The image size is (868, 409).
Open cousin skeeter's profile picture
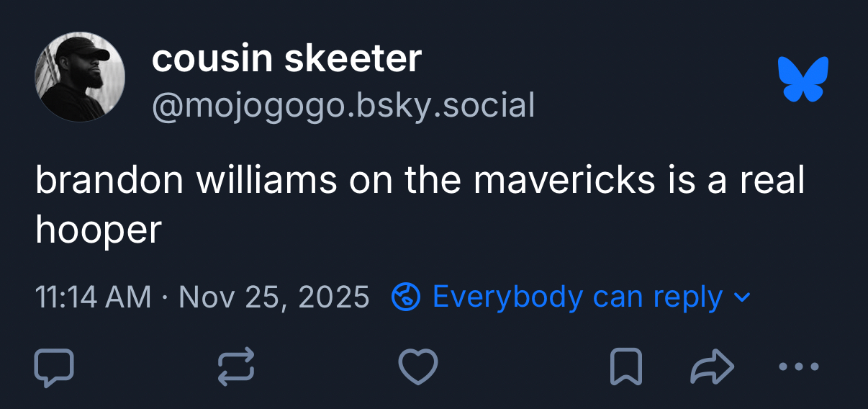pos(80,77)
